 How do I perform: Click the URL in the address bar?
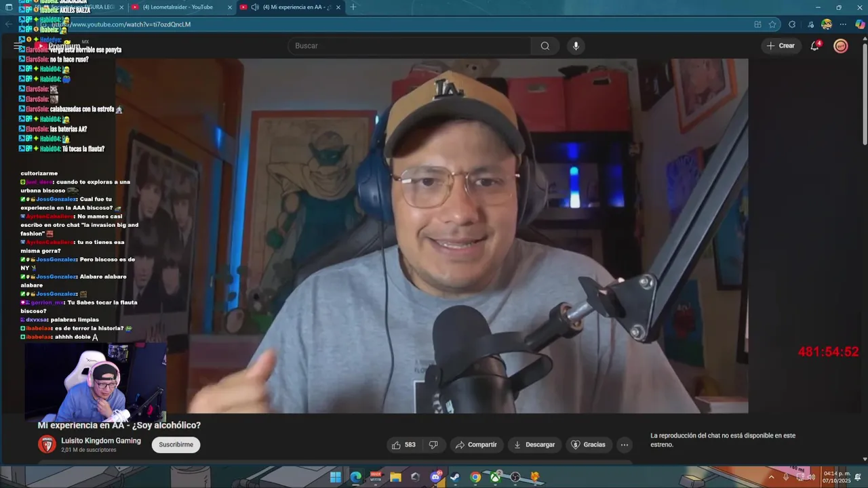pos(122,24)
